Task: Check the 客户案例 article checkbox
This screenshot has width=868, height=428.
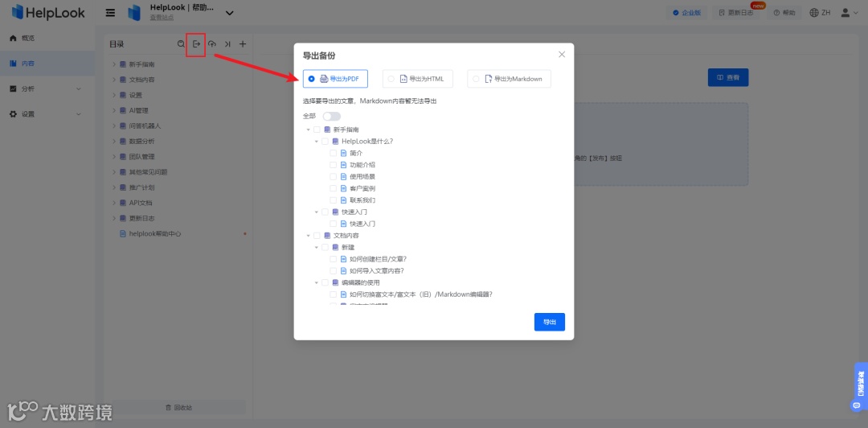Action: [334, 188]
